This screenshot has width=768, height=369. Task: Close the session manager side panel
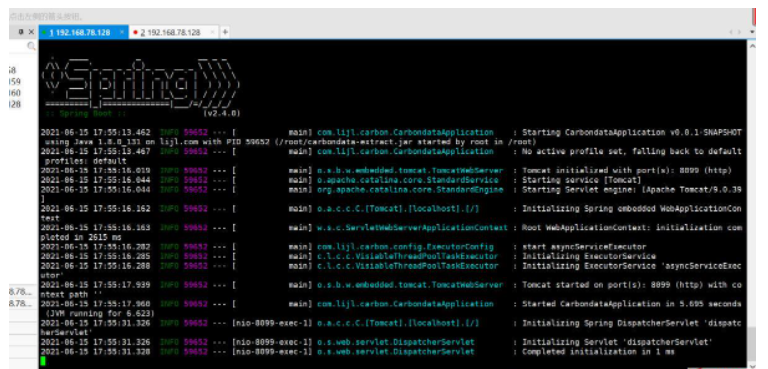[31, 32]
